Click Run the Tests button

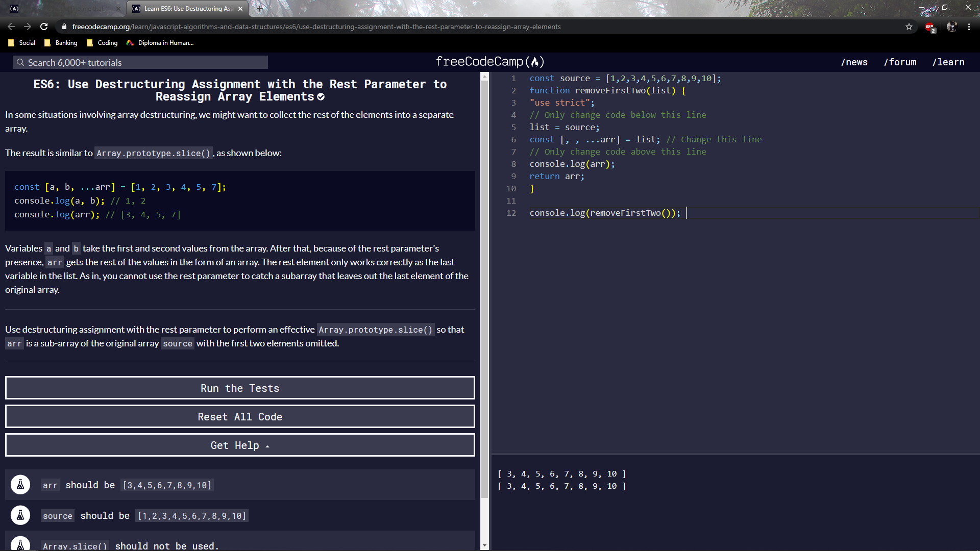240,388
